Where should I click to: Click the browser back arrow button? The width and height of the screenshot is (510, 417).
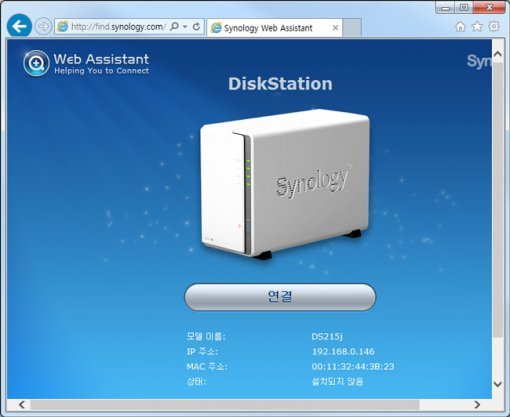coord(19,26)
